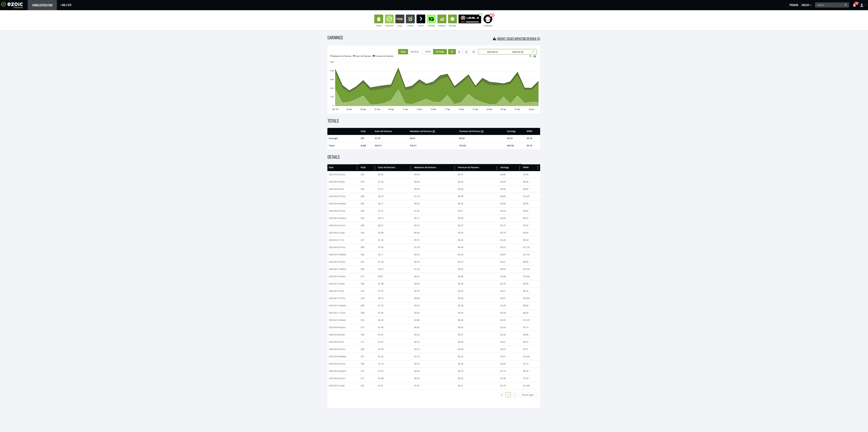Viewport: 868px width, 432px height.
Task: Select the HOMELIZATION.COM site tab
Action: (x=42, y=5)
